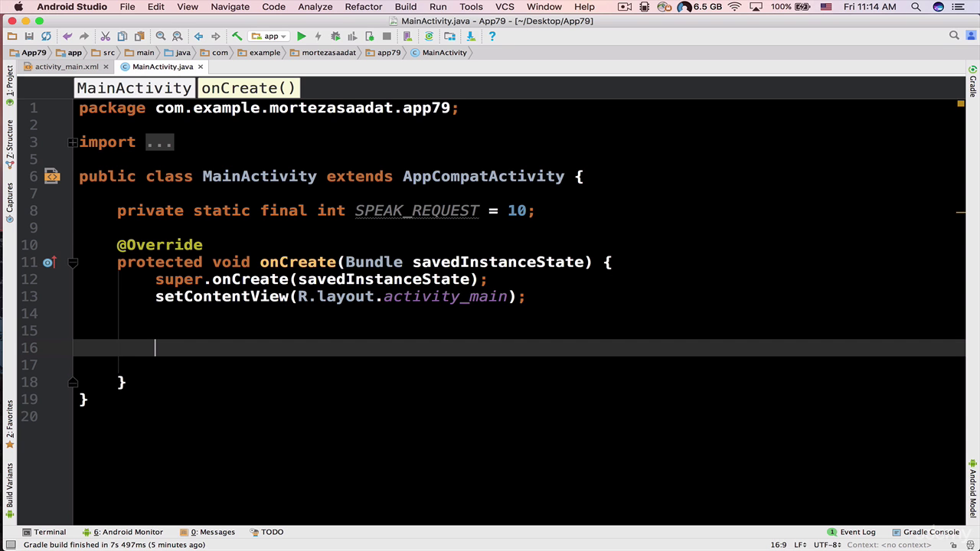980x551 pixels.
Task: Click the Sync refresh icon in the toolbar
Action: 46,36
